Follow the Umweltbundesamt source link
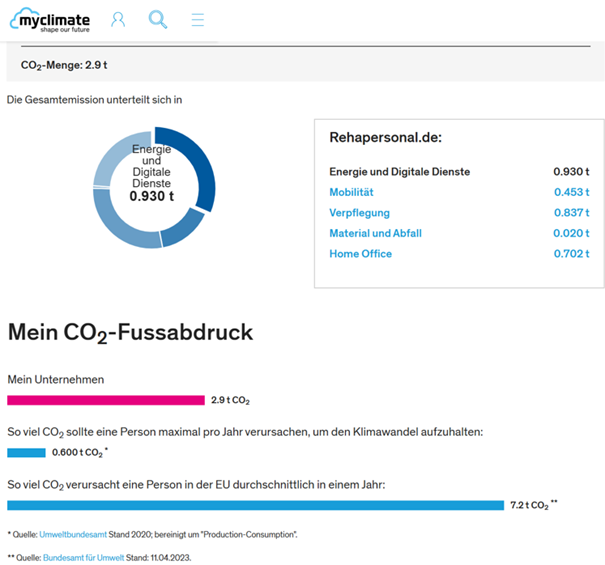Viewport: 605px width, 565px height. coord(72,535)
